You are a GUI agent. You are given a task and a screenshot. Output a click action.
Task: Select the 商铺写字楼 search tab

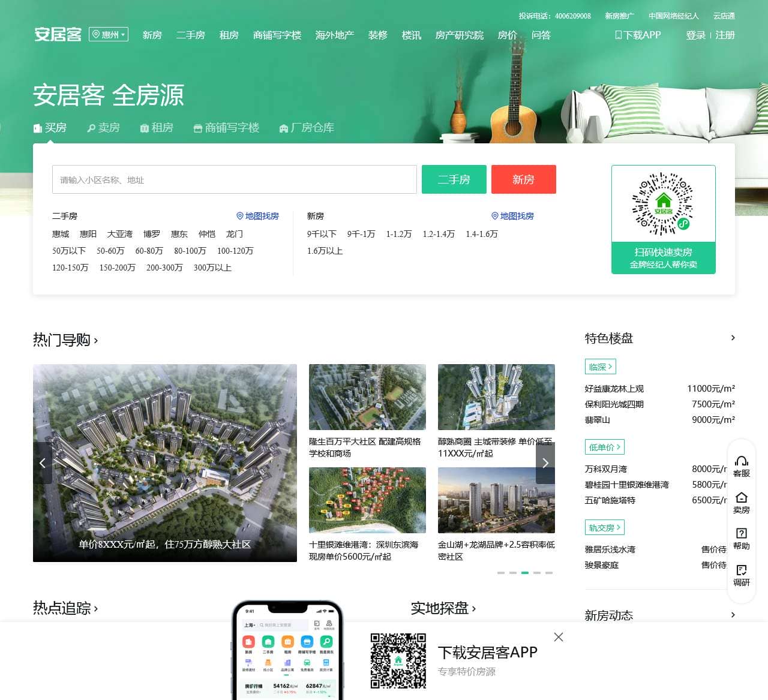(x=226, y=128)
